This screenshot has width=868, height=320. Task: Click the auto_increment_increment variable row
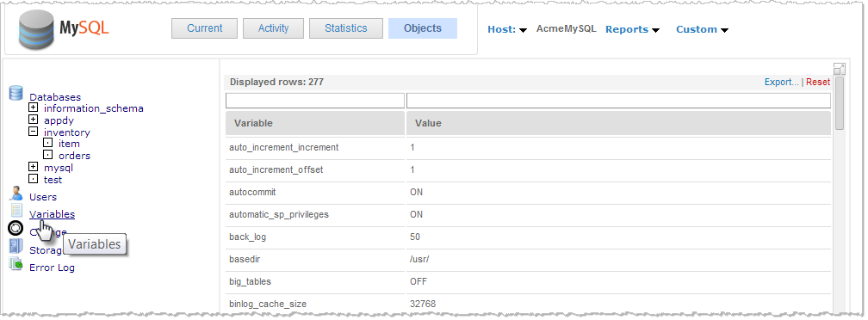click(528, 148)
